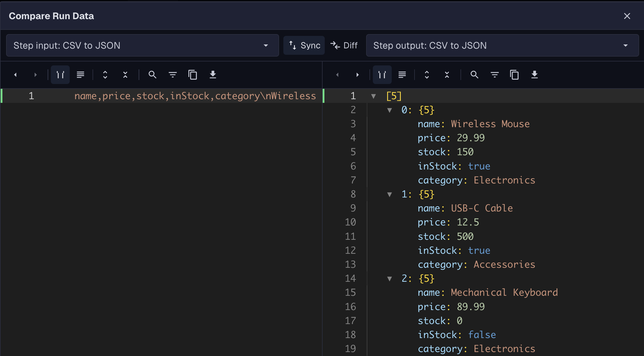The height and width of the screenshot is (356, 644).
Task: Click redo arrow in right pane toolbar
Action: click(x=357, y=75)
